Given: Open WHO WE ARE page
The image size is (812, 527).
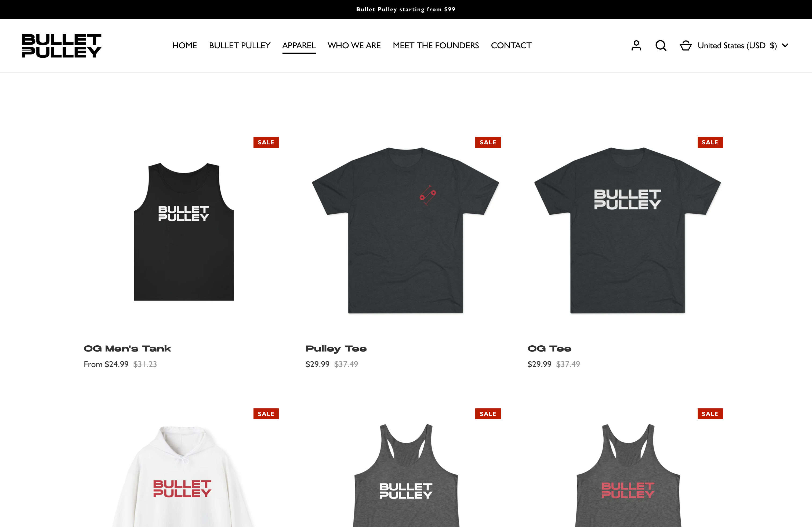Looking at the screenshot, I should 354,45.
